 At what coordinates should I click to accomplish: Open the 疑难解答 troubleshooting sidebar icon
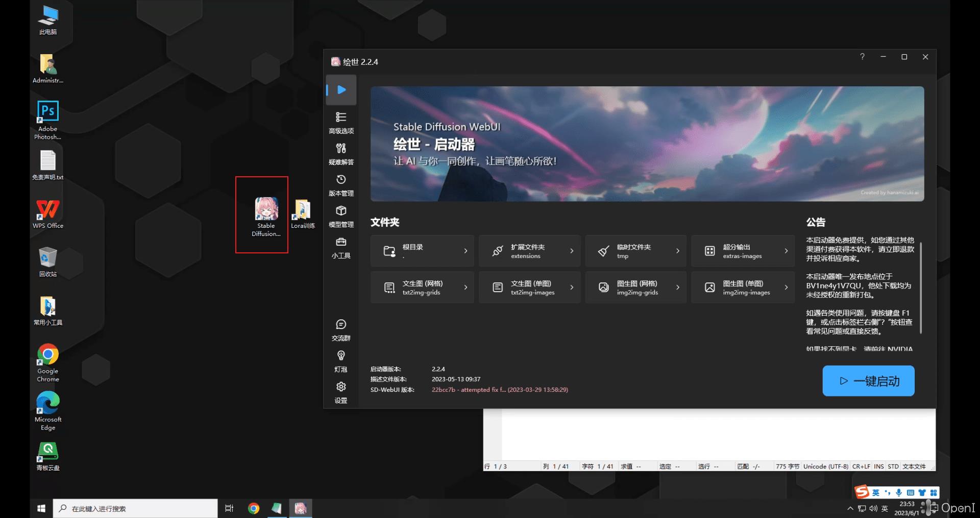(x=341, y=153)
